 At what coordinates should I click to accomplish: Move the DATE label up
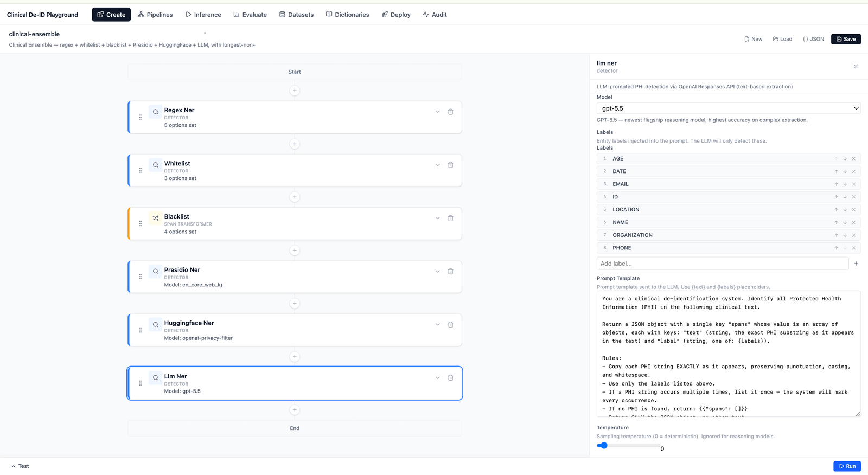coord(836,171)
